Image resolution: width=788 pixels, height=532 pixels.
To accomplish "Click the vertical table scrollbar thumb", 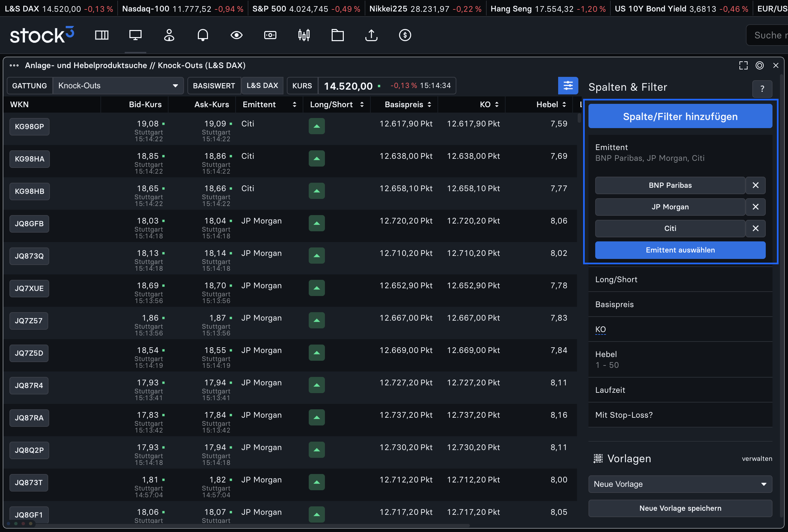I will click(579, 118).
